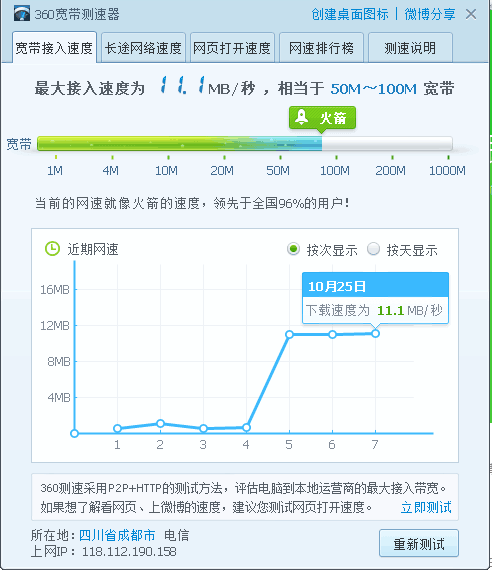Click the 50M scale label
Screen dimensions: 492x574
click(x=278, y=171)
